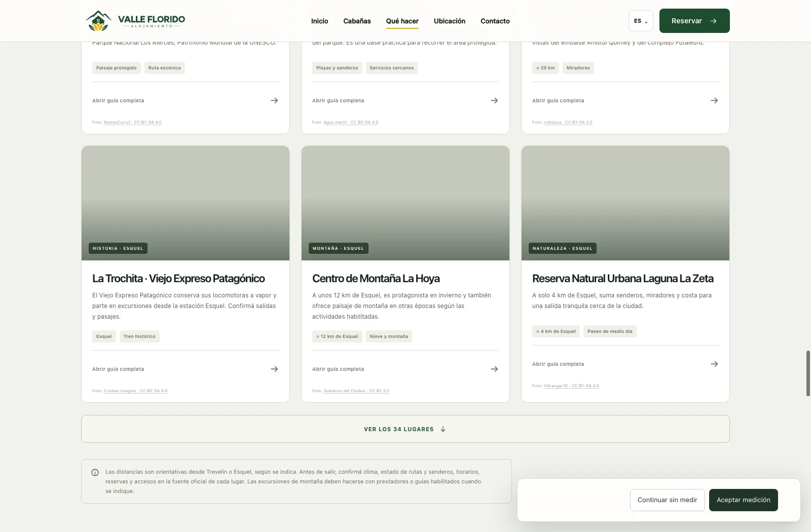The width and height of the screenshot is (811, 532).
Task: Click the Servicios cercanos tag
Action: pyautogui.click(x=391, y=68)
